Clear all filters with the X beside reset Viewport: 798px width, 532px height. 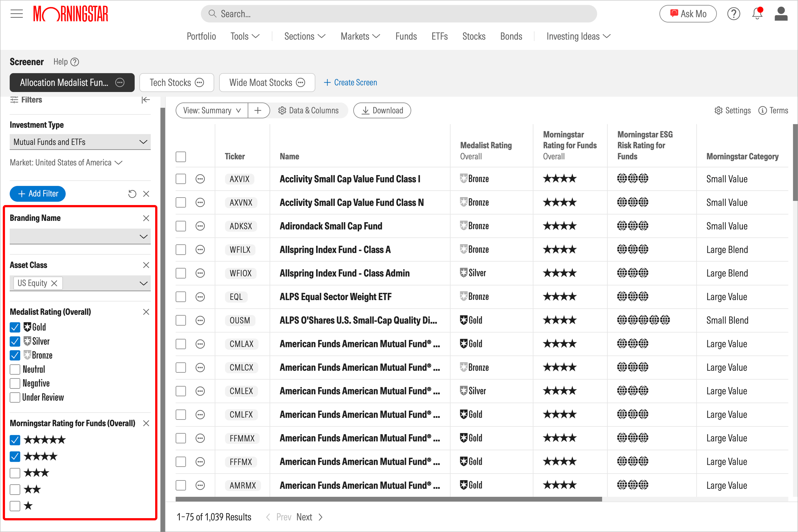point(146,194)
